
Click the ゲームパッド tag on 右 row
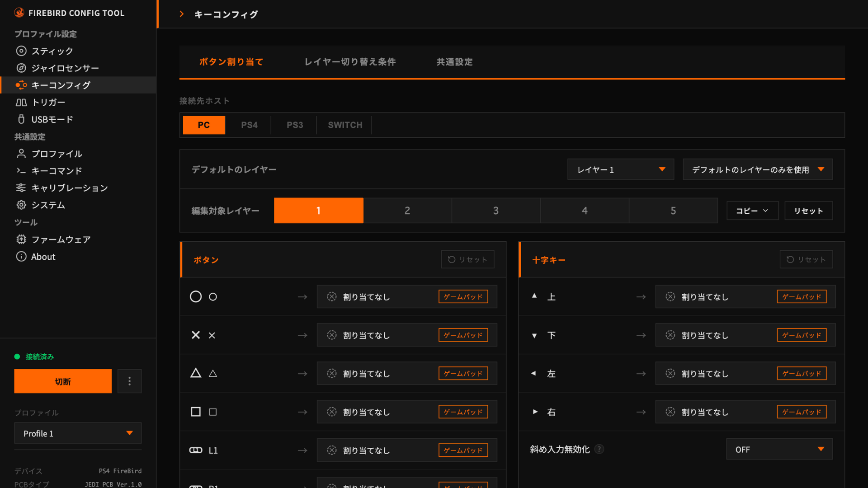(802, 412)
